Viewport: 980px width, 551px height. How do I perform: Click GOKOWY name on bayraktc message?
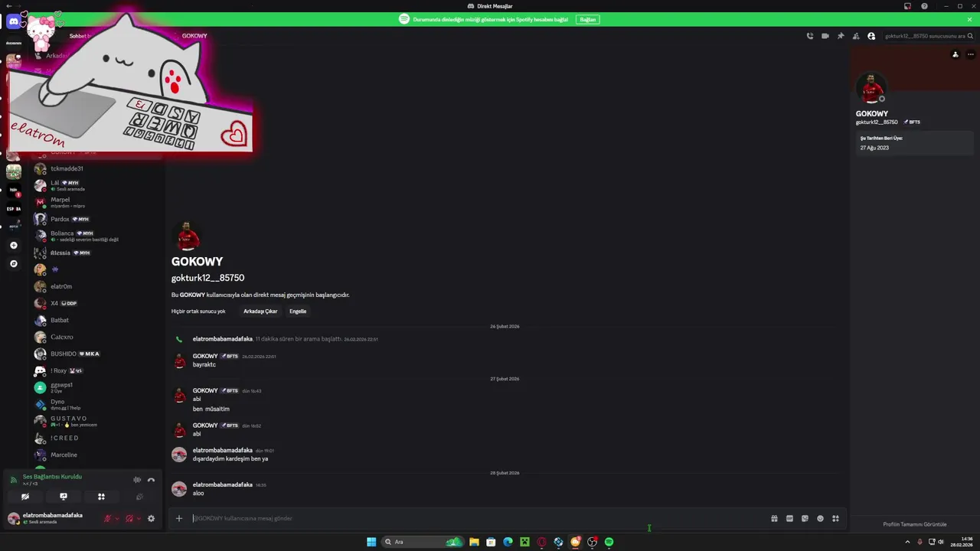tap(205, 356)
